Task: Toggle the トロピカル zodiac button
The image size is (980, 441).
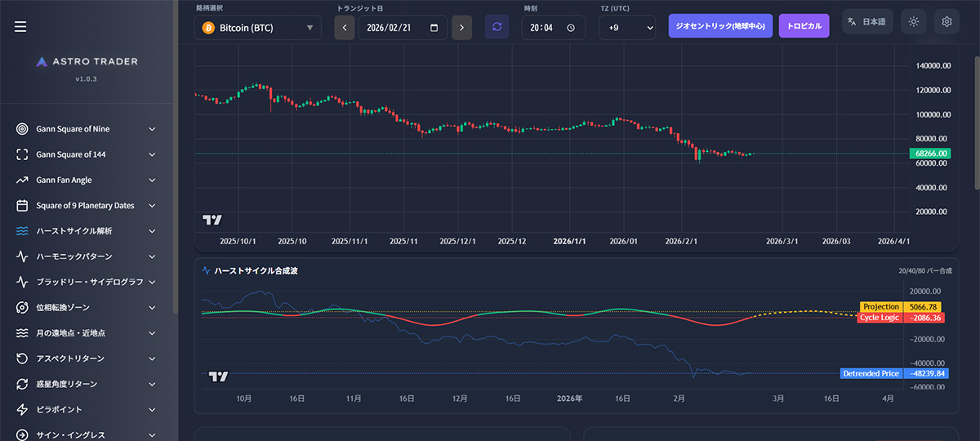Action: (804, 25)
